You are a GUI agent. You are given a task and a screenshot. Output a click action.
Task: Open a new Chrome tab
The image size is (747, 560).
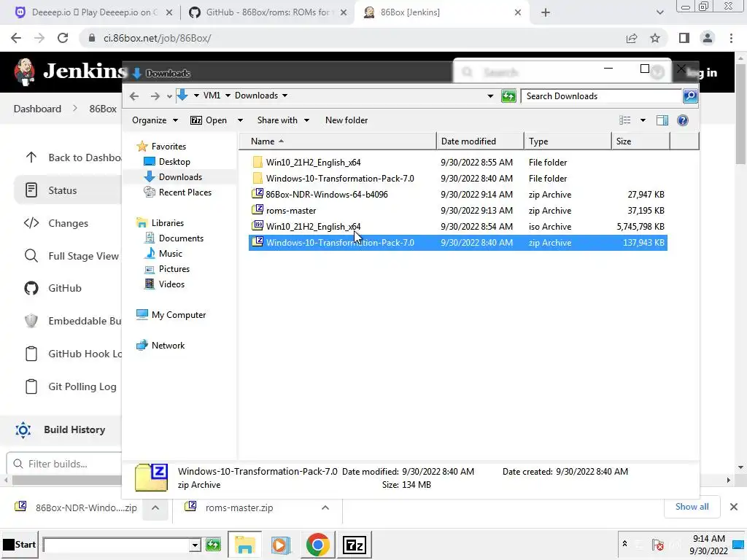[546, 12]
